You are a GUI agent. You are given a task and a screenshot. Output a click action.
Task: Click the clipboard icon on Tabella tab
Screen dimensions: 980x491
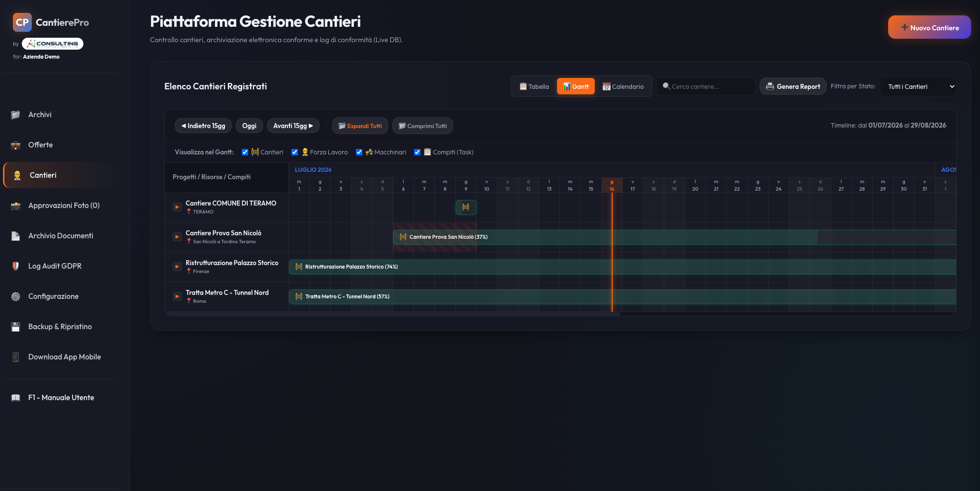(x=523, y=86)
